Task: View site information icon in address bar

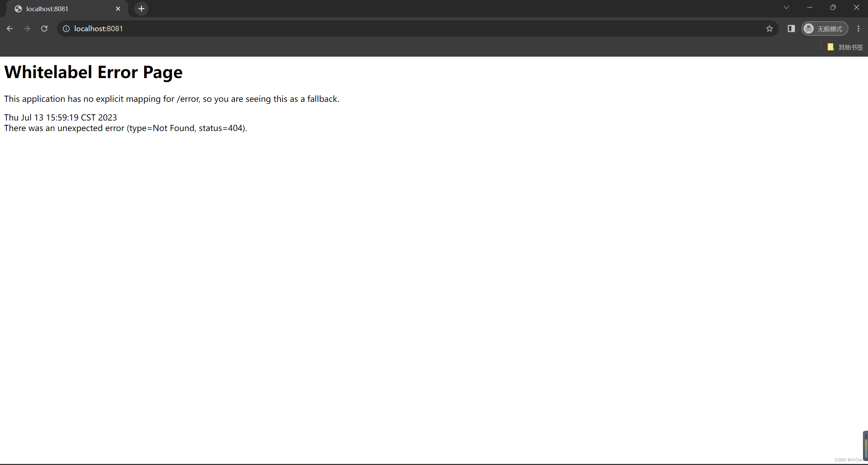Action: pyautogui.click(x=66, y=29)
